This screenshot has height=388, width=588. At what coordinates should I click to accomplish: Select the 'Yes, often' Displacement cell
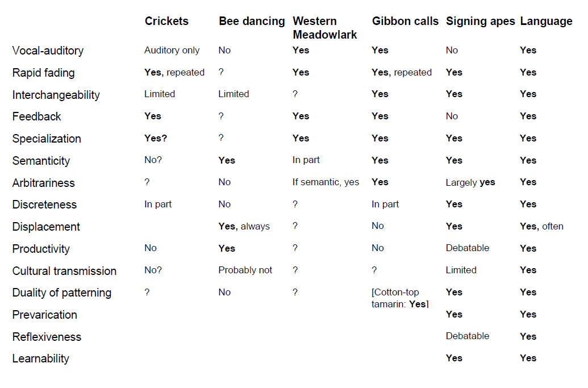click(541, 226)
